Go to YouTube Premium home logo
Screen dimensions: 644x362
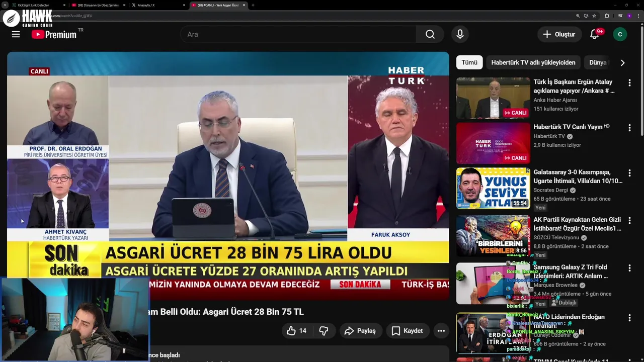54,34
